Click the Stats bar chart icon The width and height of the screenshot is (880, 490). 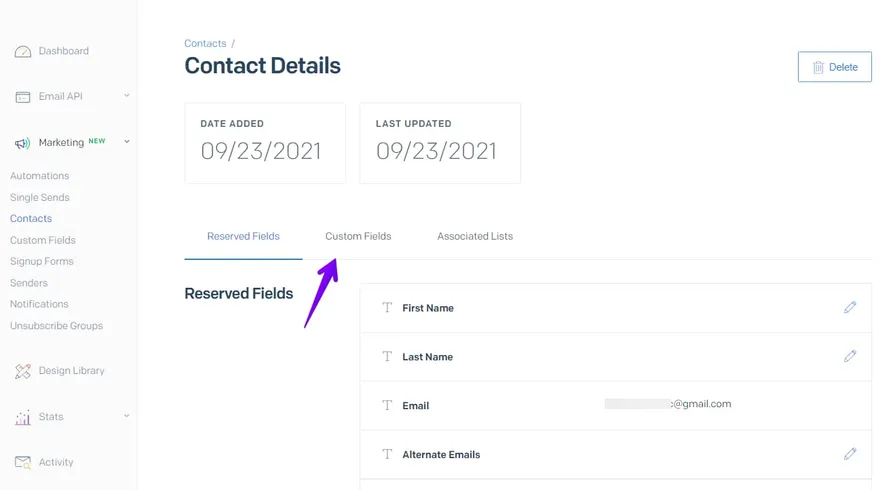coord(22,417)
